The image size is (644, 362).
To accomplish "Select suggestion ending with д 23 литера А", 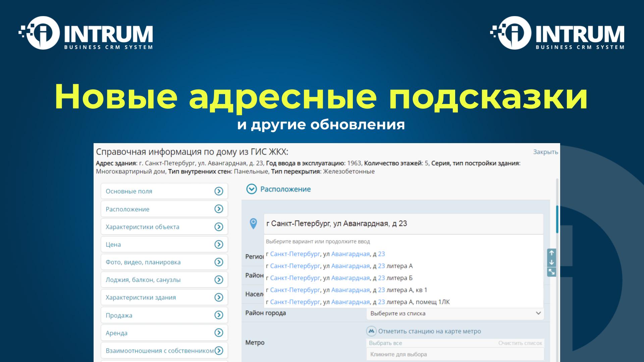I will tap(404, 266).
